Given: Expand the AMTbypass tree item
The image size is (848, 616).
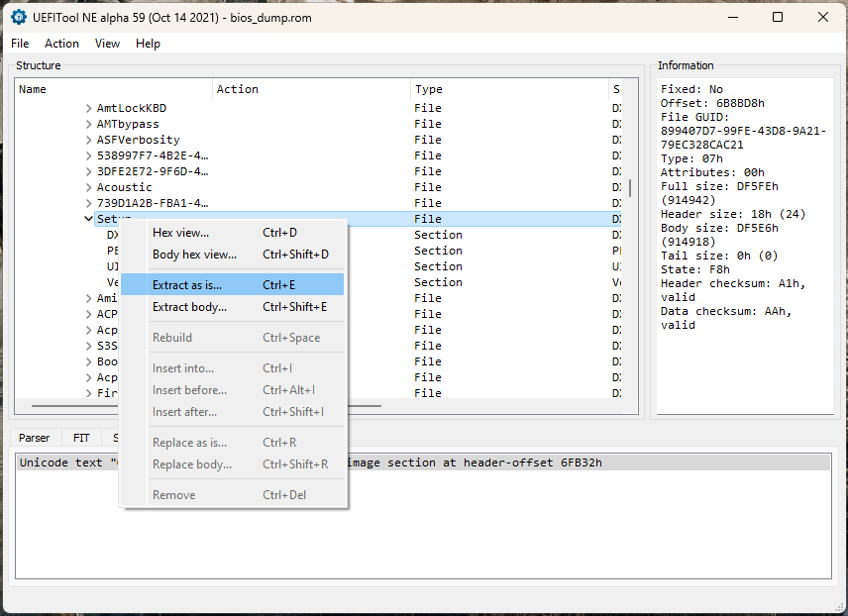Looking at the screenshot, I should click(88, 124).
